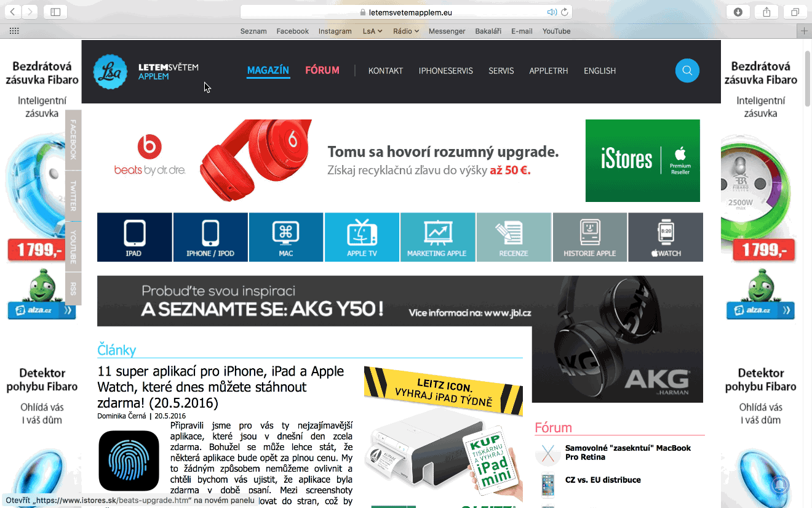This screenshot has width=812, height=508.
Task: Select the Historie Apple category tile
Action: [590, 237]
